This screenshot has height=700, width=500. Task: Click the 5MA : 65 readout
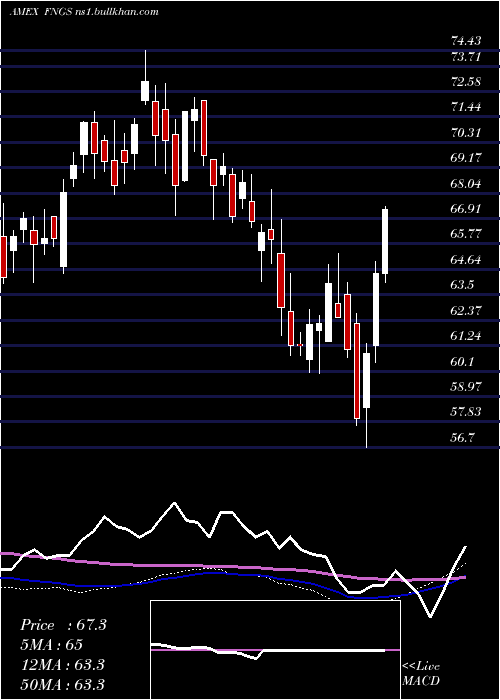tap(51, 645)
